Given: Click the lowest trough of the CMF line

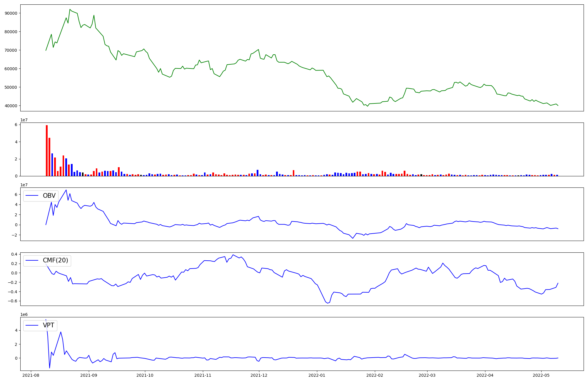Looking at the screenshot, I should 328,303.
